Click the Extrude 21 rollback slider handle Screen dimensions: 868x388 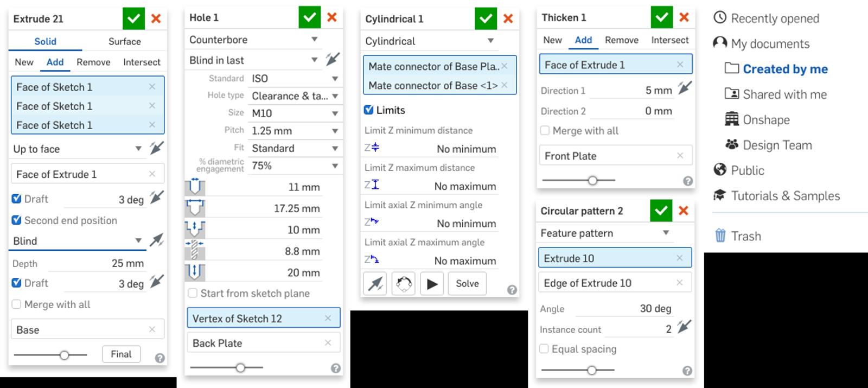click(x=65, y=355)
